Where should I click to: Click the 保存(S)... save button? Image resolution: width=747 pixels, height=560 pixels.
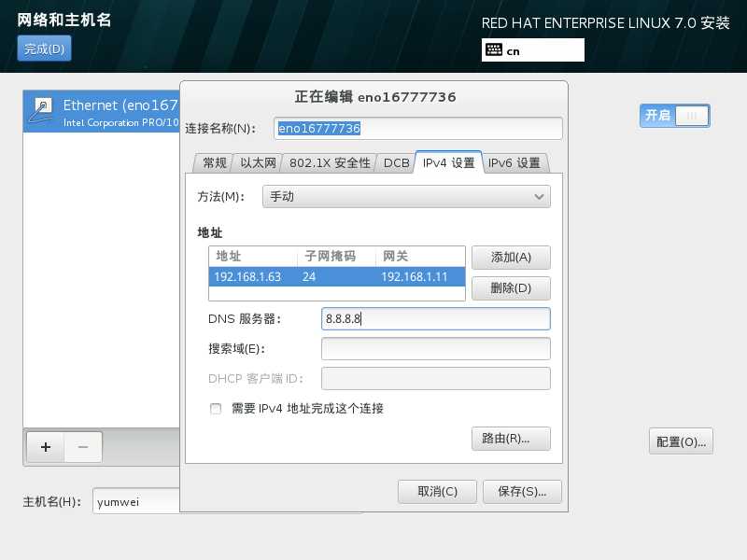coord(522,492)
